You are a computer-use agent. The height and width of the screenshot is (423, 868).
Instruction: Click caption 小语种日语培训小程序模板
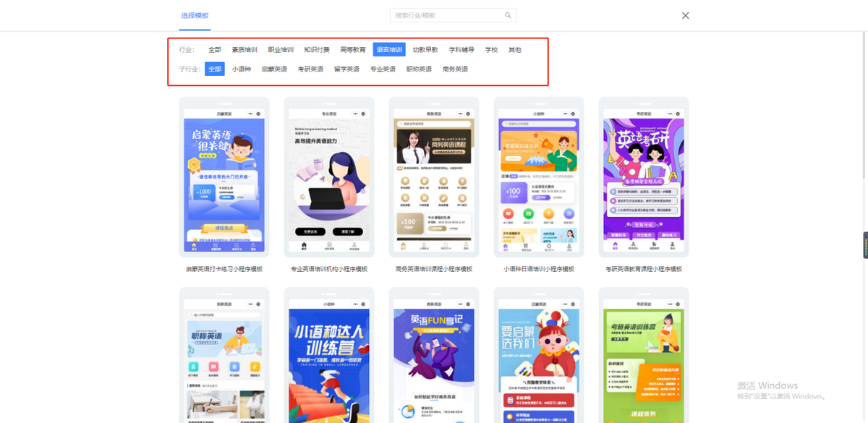[539, 269]
